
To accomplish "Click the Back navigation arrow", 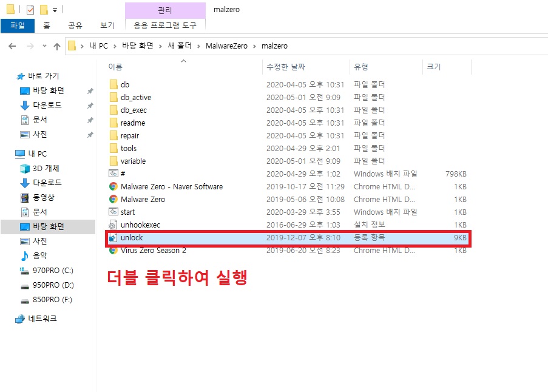I will coord(12,46).
